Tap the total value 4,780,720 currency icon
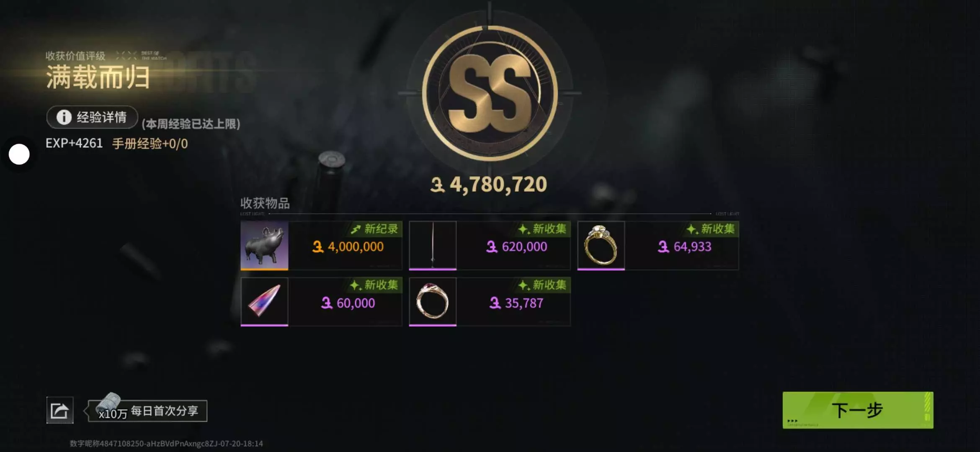Viewport: 980px width, 452px height. pos(437,185)
